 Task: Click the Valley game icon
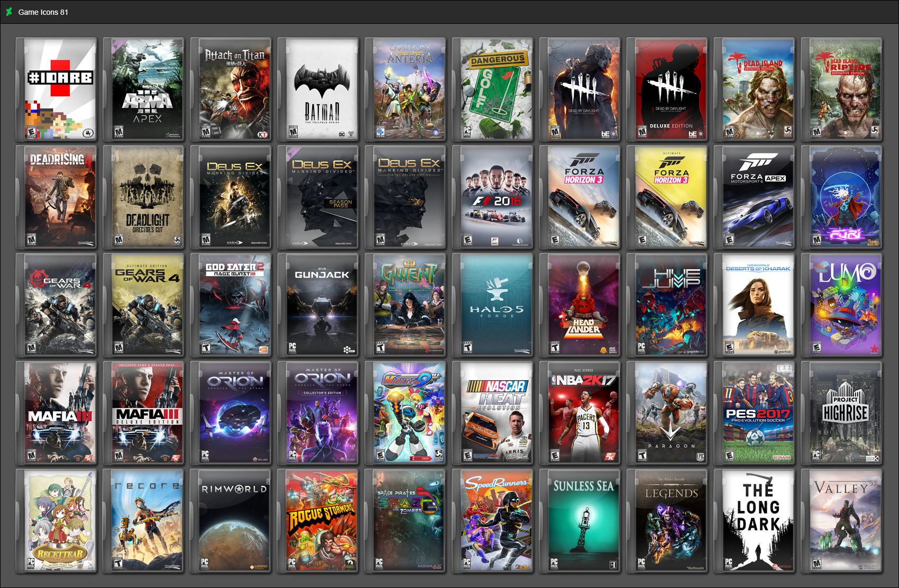[842, 521]
